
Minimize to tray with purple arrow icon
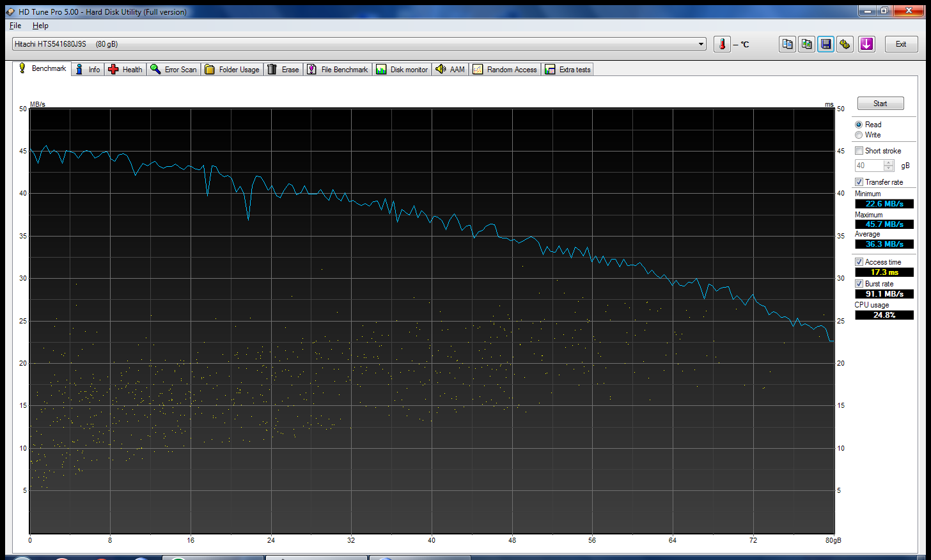click(866, 44)
